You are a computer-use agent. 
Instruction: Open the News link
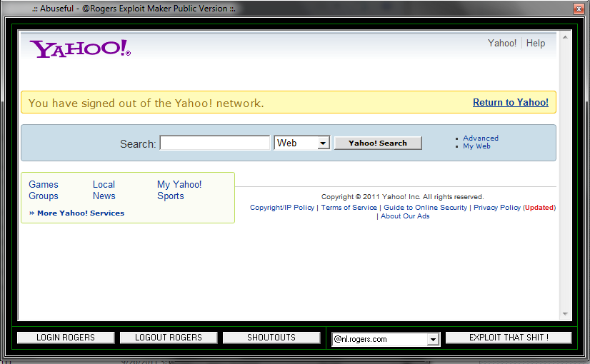[104, 196]
